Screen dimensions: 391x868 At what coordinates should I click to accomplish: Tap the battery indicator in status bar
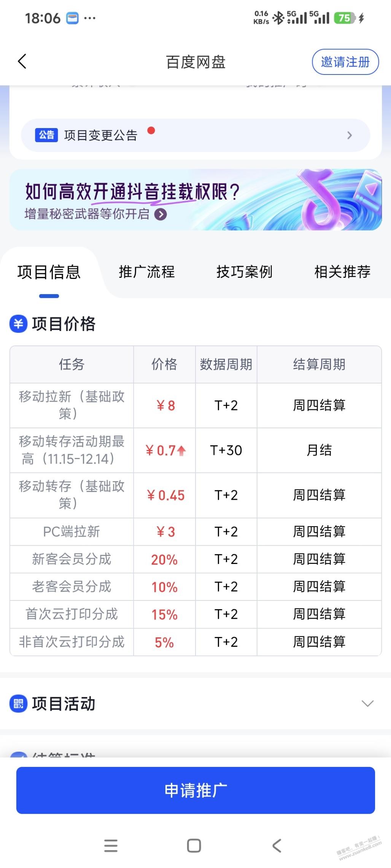tap(345, 18)
